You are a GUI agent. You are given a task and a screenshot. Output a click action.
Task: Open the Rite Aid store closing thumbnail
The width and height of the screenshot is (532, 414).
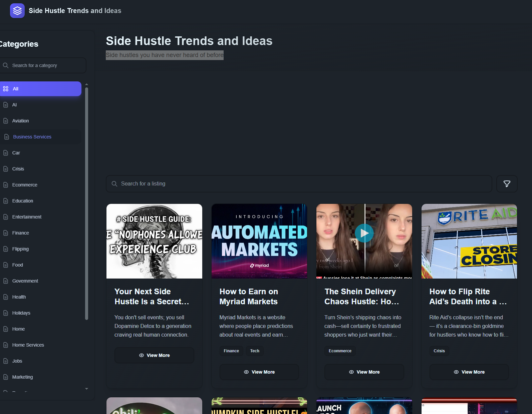[x=469, y=241]
